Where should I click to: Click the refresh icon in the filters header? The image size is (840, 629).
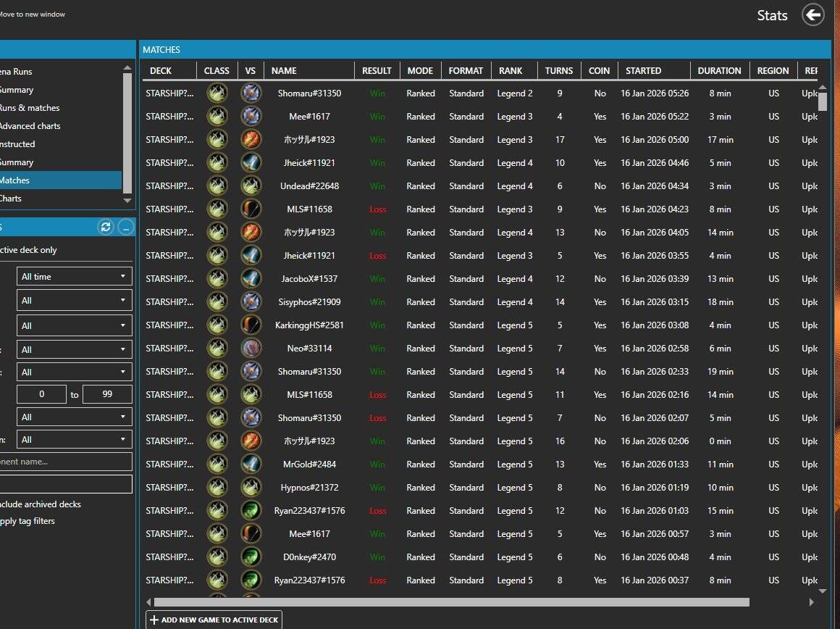[x=106, y=228]
